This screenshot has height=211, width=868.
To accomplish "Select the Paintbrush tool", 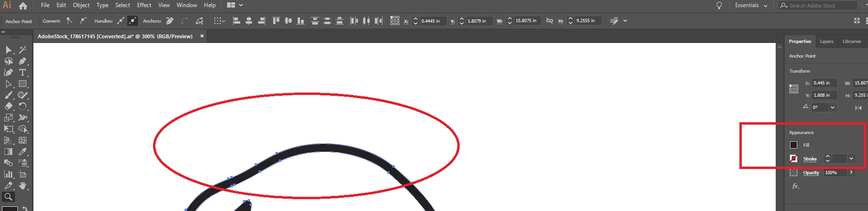I will [8, 95].
